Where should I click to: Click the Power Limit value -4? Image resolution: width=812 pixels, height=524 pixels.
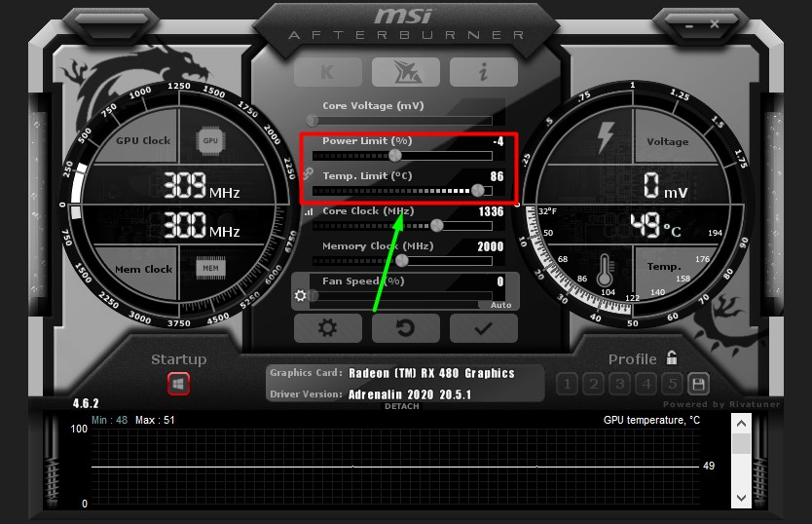[x=498, y=141]
